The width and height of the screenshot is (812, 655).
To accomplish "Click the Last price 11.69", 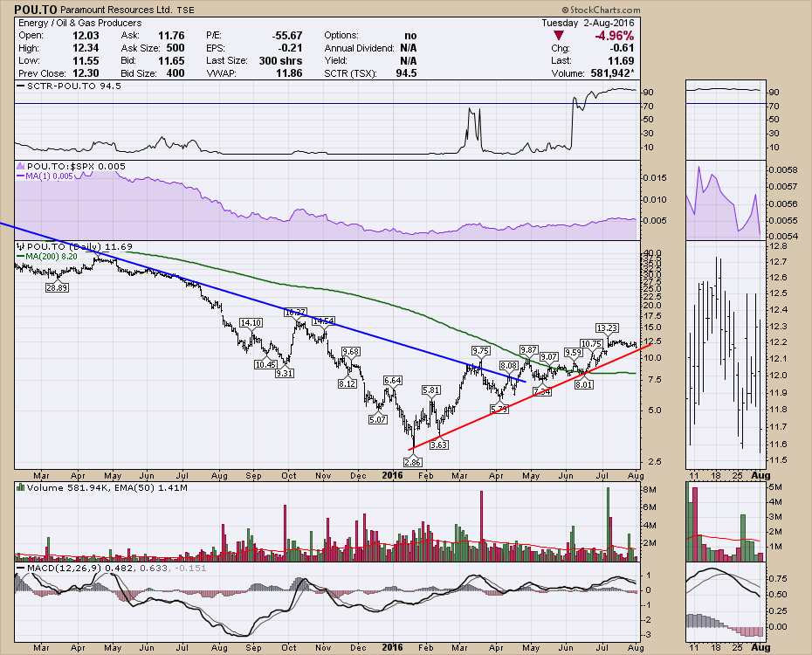I will click(621, 60).
